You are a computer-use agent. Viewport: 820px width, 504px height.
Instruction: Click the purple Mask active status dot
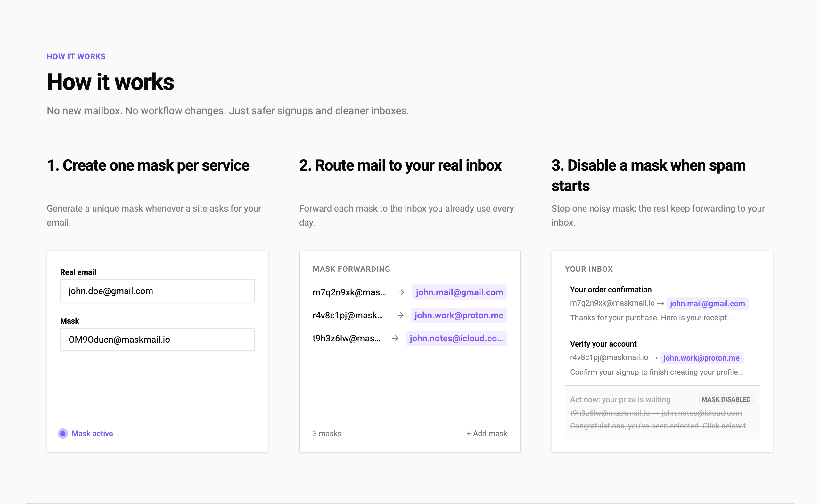[x=62, y=433]
